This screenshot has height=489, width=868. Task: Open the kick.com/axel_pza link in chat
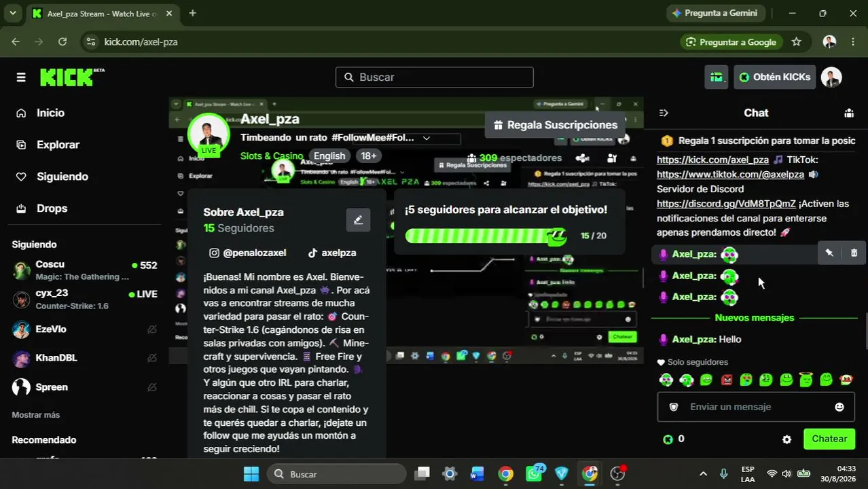point(712,160)
